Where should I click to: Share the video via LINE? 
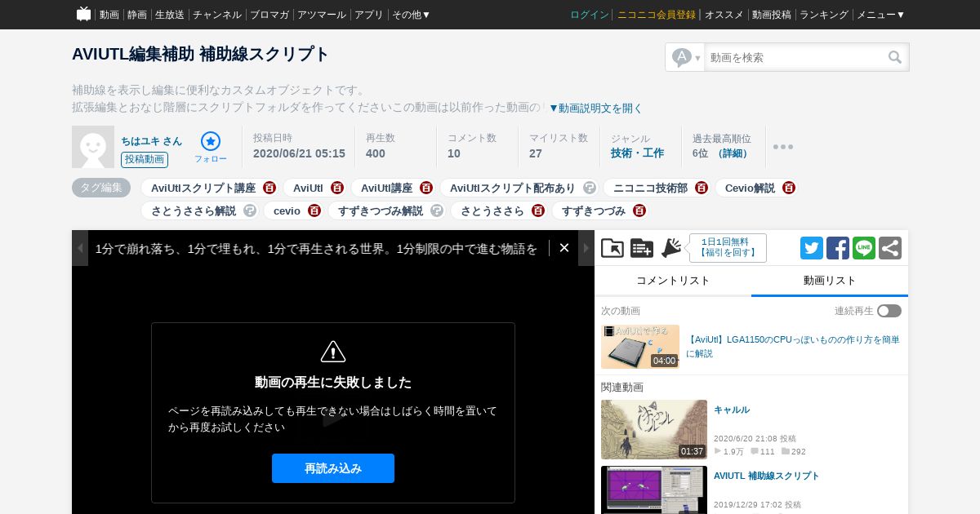864,248
